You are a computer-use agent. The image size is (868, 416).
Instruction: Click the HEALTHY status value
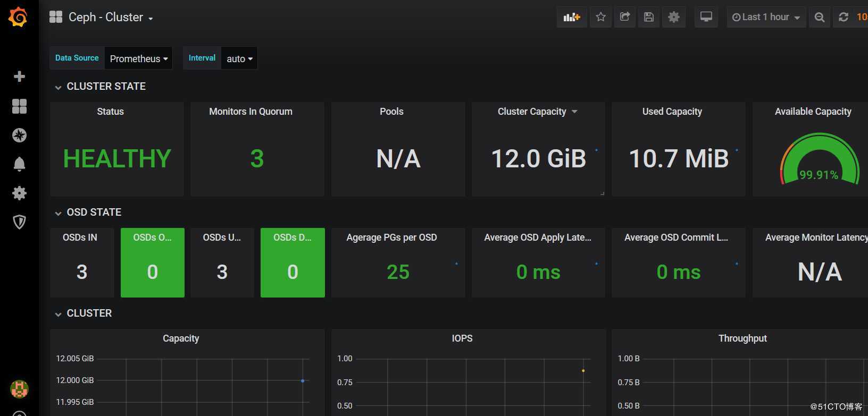(x=117, y=158)
